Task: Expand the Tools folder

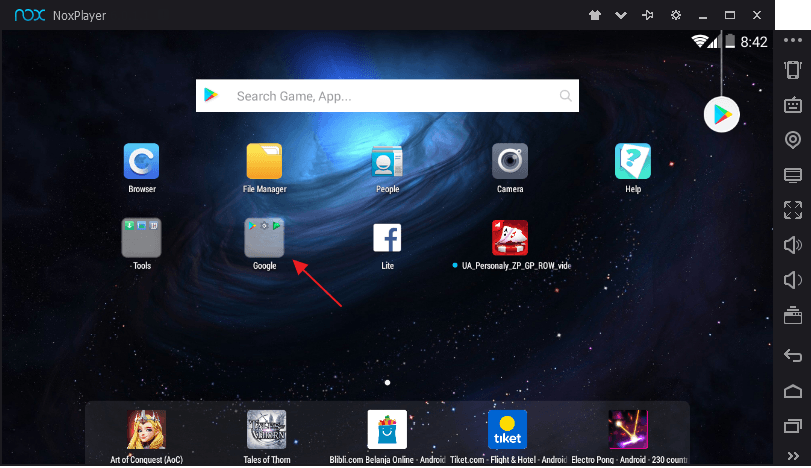Action: pyautogui.click(x=141, y=238)
